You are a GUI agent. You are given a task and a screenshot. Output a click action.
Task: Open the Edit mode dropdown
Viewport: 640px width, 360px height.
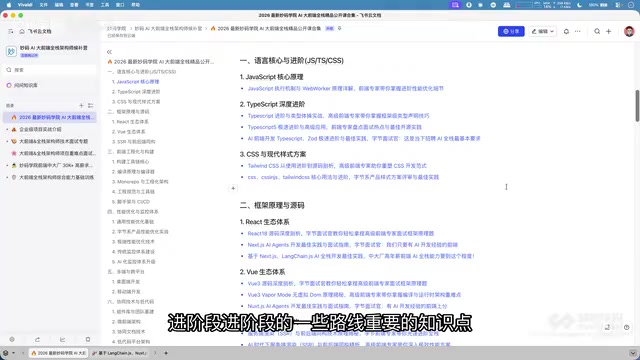(x=543, y=31)
